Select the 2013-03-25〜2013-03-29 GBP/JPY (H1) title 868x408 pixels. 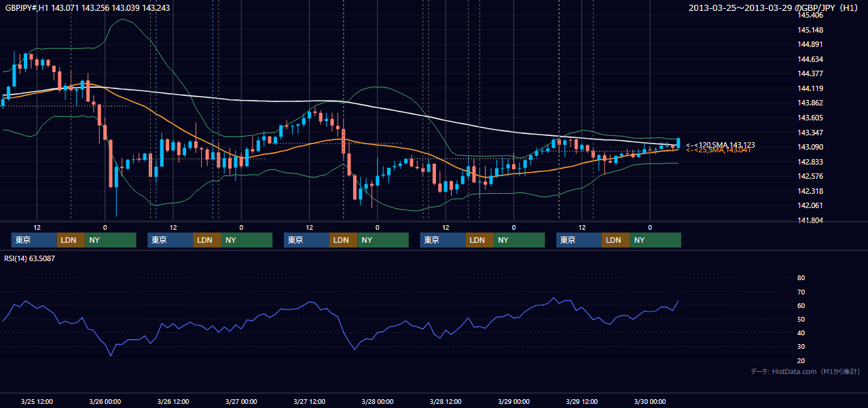coord(775,8)
